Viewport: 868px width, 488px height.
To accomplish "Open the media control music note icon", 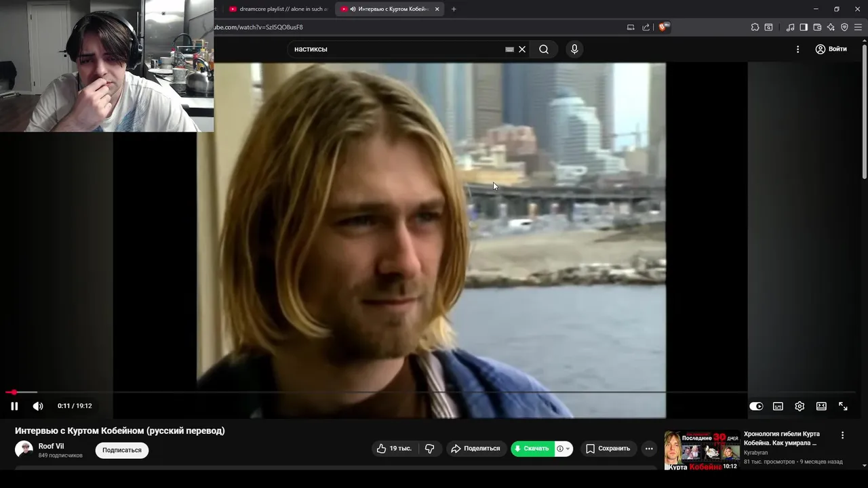I will (x=790, y=27).
